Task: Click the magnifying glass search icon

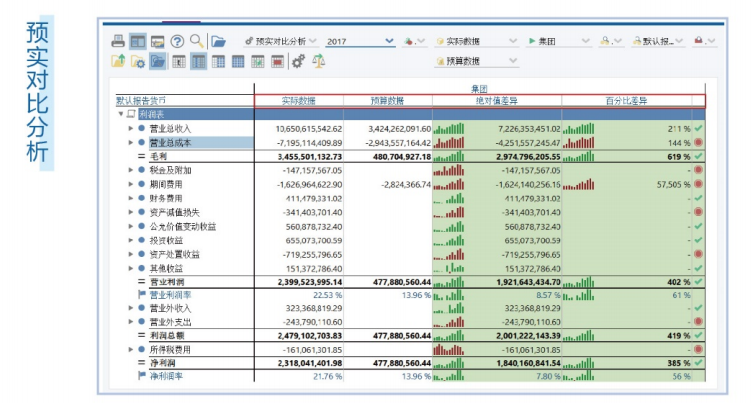Action: [x=197, y=41]
